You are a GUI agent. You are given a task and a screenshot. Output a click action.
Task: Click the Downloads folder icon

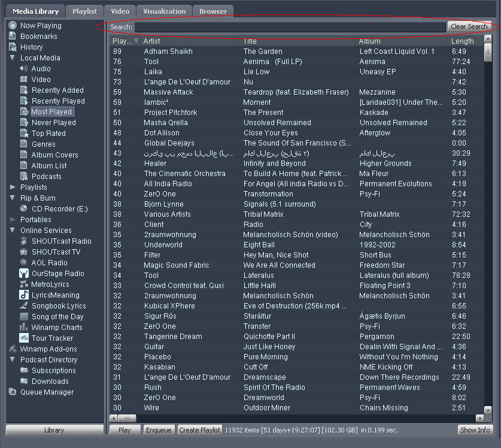[x=24, y=381]
